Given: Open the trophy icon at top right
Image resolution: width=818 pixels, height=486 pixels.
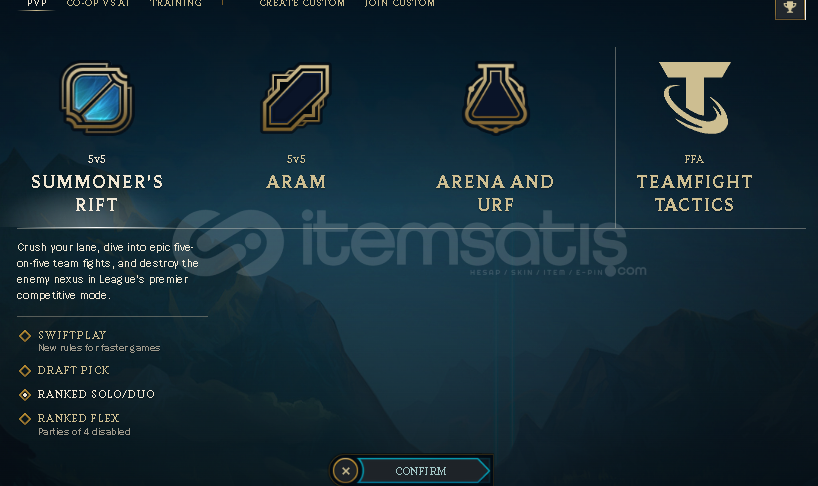Looking at the screenshot, I should 790,8.
